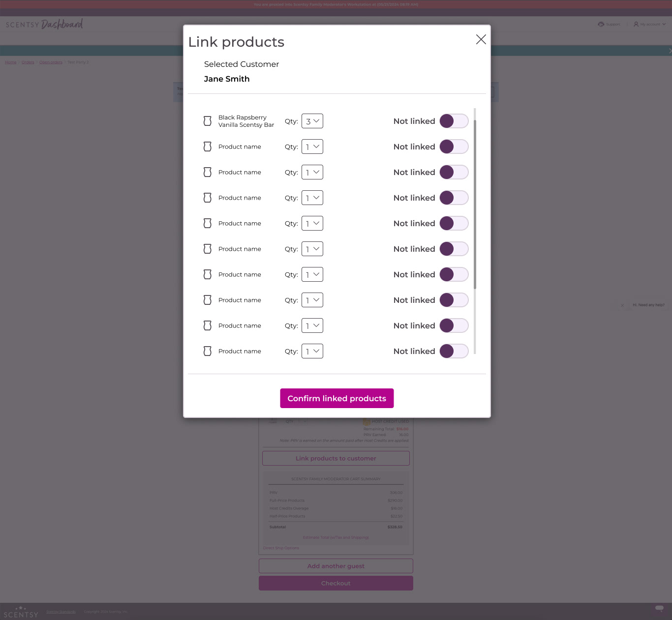Toggle link for Black Rapsberry Vanilla Scentsy Bar
672x620 pixels.
pos(454,121)
